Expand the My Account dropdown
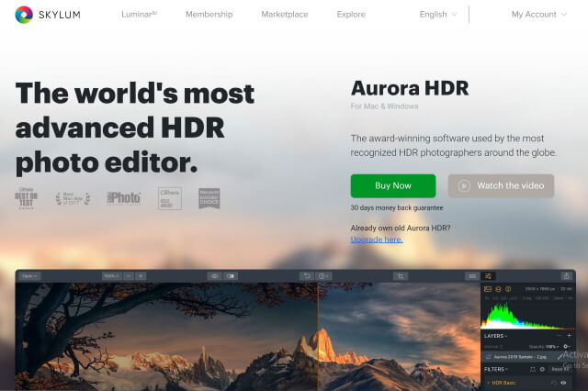 (x=539, y=15)
